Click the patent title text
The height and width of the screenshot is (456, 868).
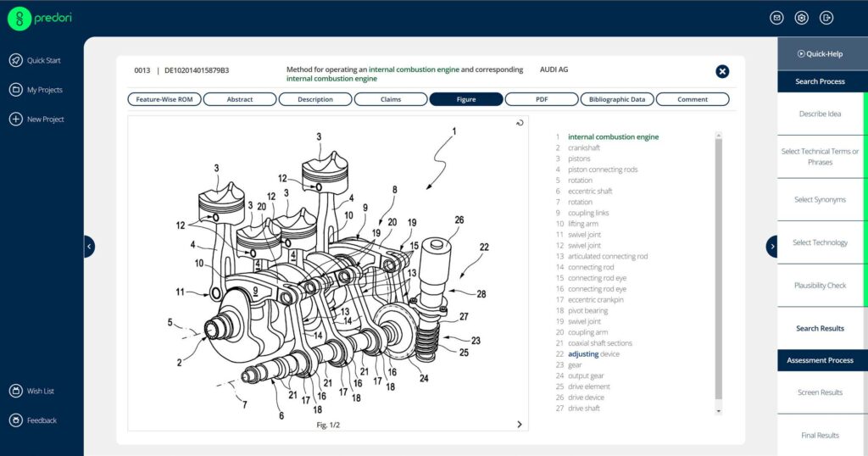[404, 74]
